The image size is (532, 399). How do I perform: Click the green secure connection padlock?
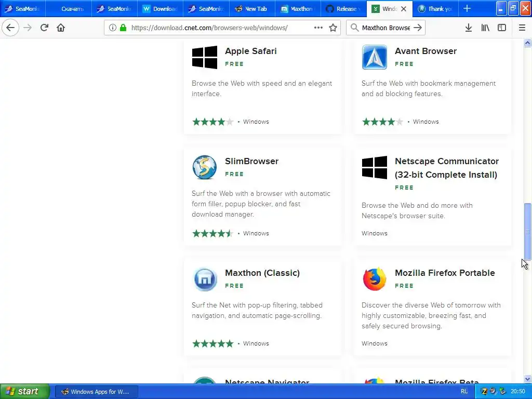click(123, 28)
